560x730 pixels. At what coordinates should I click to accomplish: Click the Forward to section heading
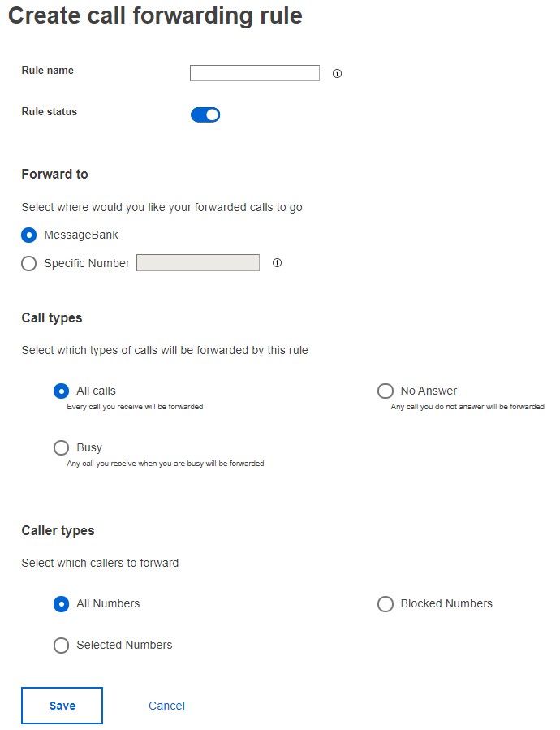coord(54,174)
